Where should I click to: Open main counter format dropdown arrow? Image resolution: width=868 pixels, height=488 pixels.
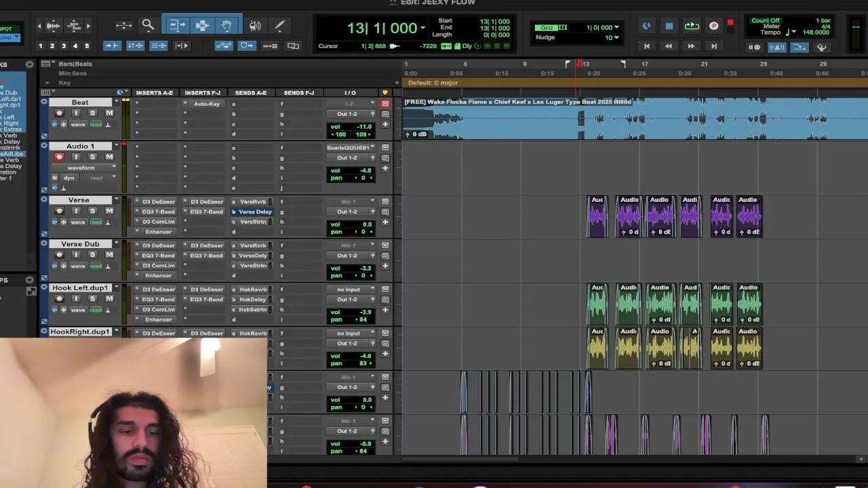pos(422,28)
